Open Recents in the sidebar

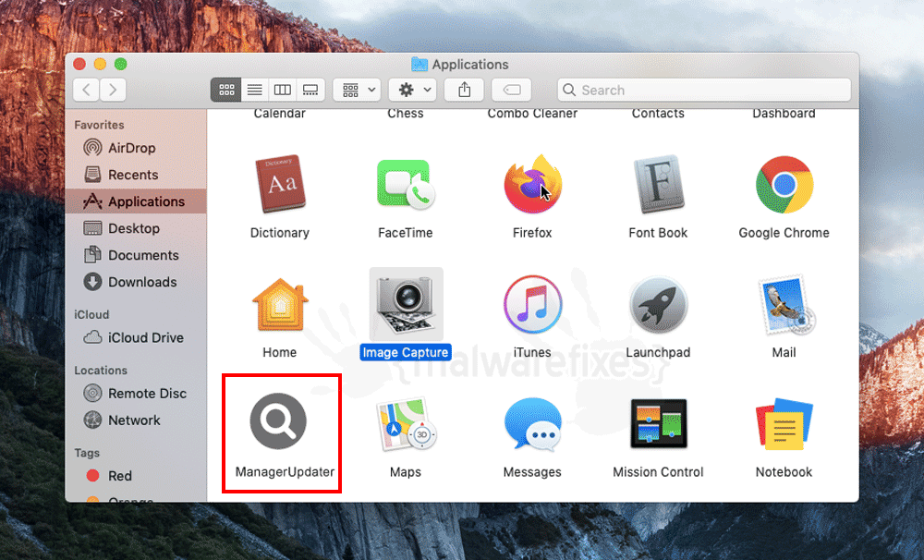(x=136, y=175)
